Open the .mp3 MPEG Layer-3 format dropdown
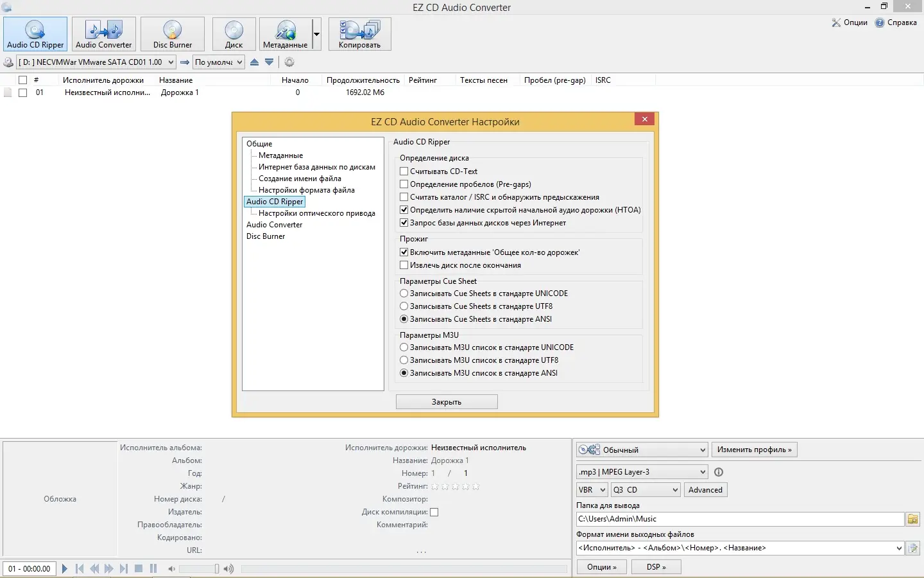The height and width of the screenshot is (578, 924). tap(642, 472)
